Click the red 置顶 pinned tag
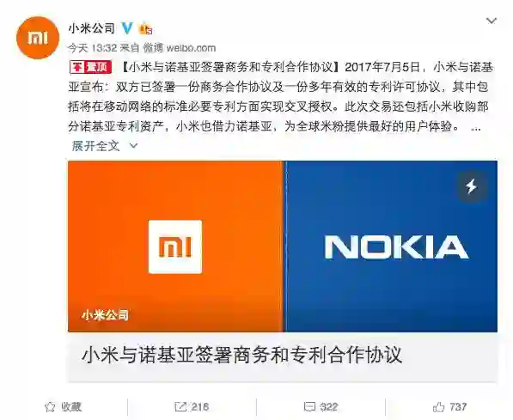This screenshot has width=513, height=420. point(90,67)
